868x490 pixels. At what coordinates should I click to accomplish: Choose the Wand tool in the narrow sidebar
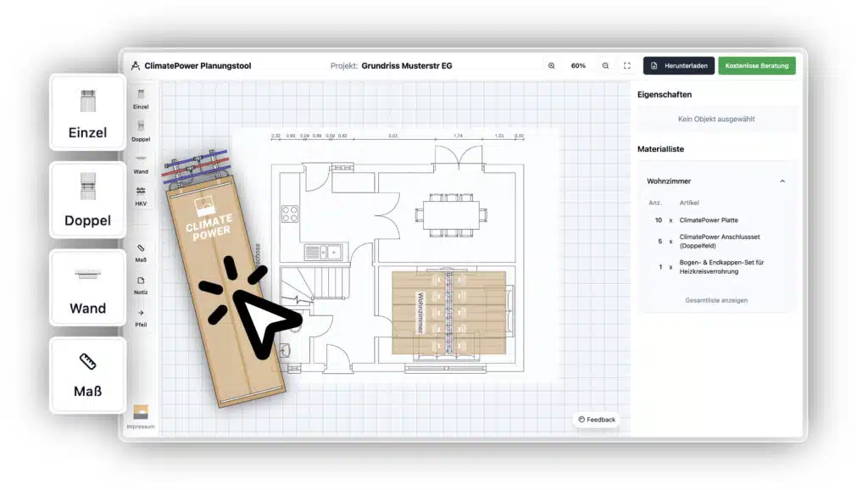(x=141, y=163)
